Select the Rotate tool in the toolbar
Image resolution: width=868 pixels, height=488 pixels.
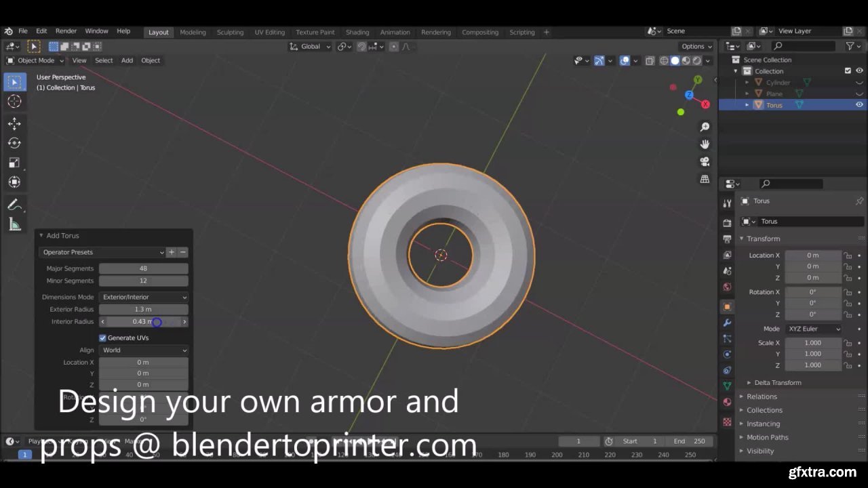click(14, 143)
